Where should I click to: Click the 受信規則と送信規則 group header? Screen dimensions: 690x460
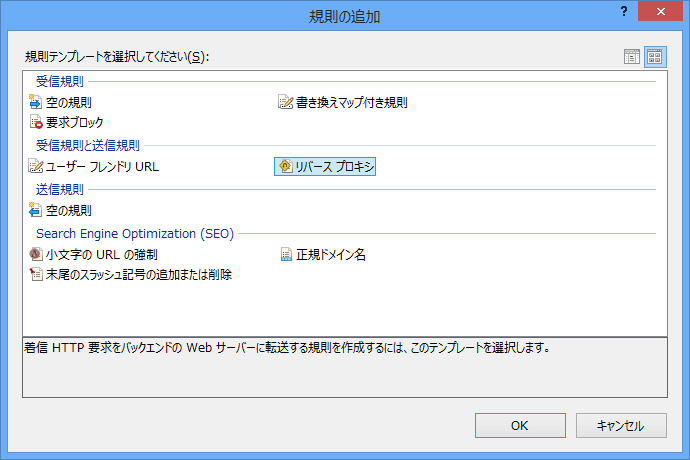(x=88, y=145)
